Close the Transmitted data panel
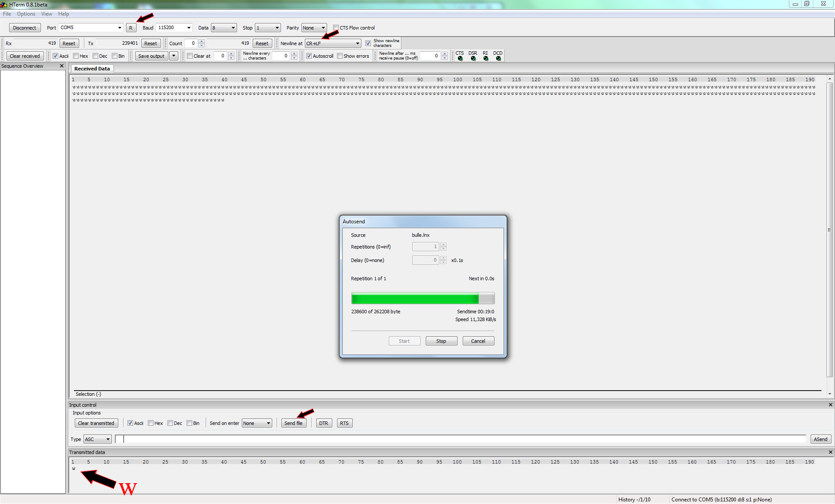The image size is (835, 504). [x=830, y=452]
